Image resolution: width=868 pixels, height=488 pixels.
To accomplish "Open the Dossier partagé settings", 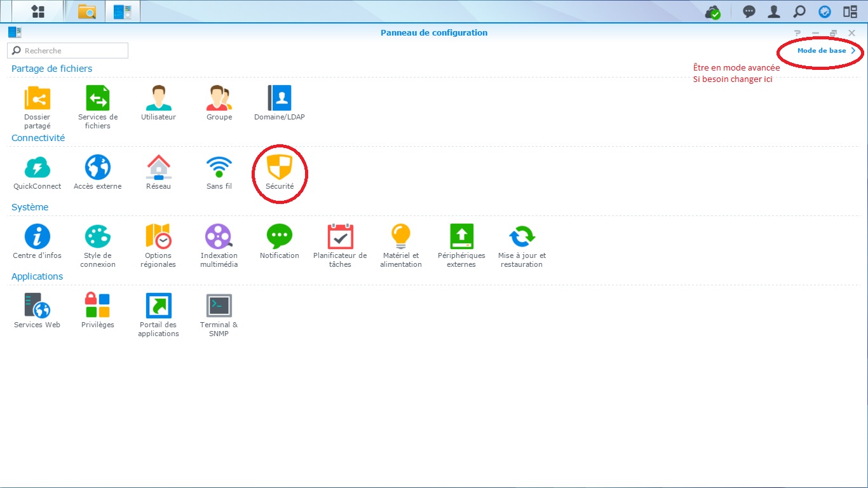I will [37, 107].
